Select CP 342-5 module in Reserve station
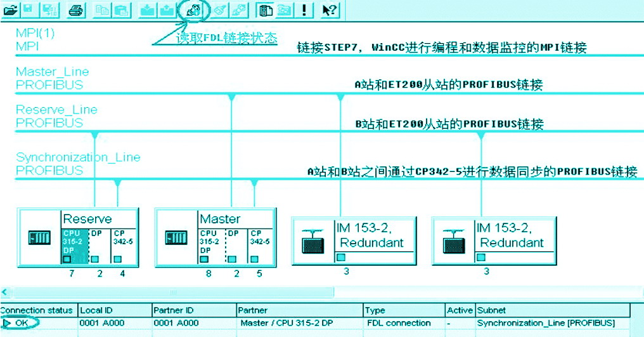 point(123,246)
